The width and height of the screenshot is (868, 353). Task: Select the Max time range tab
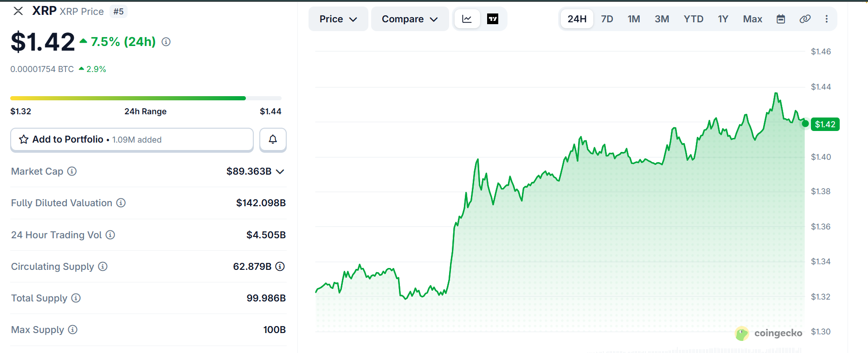[752, 19]
